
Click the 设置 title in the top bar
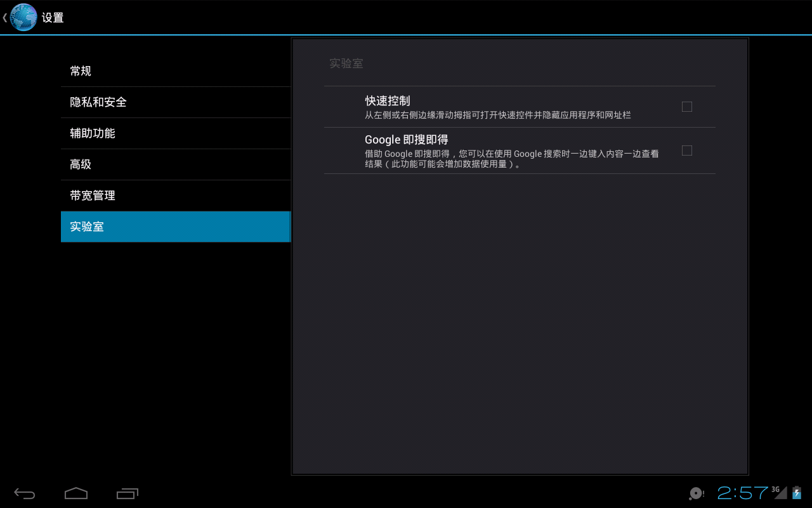(53, 18)
